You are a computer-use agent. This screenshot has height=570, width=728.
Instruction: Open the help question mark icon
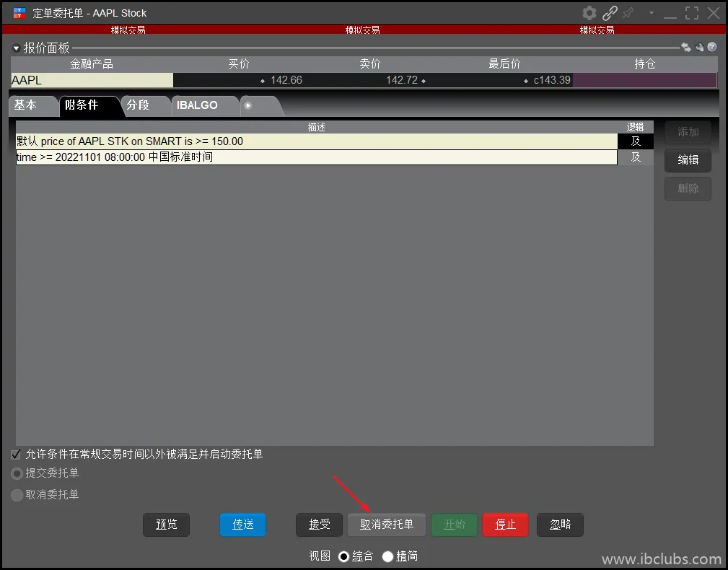(x=712, y=48)
